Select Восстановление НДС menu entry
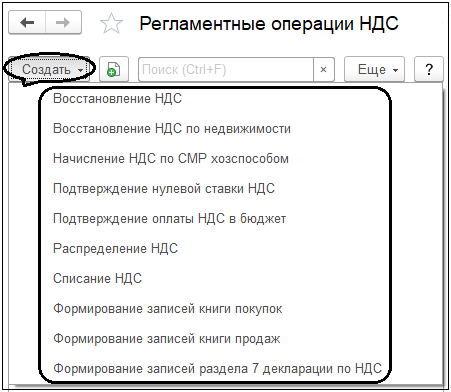 pos(117,99)
